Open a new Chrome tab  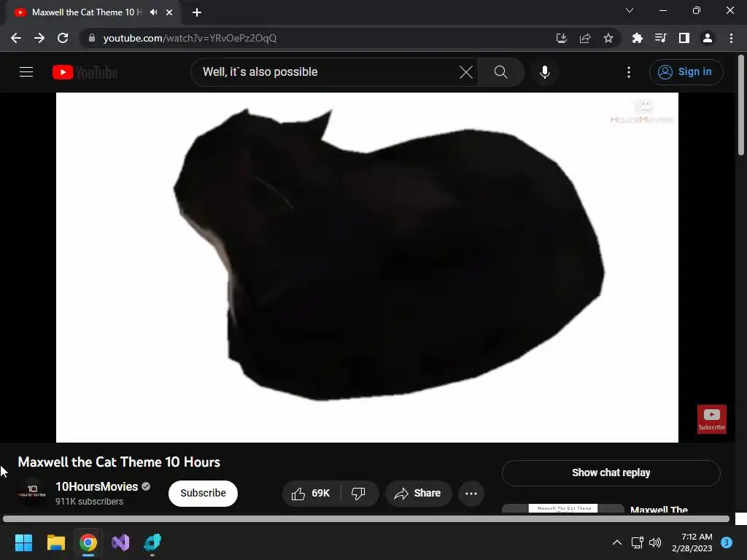[197, 12]
